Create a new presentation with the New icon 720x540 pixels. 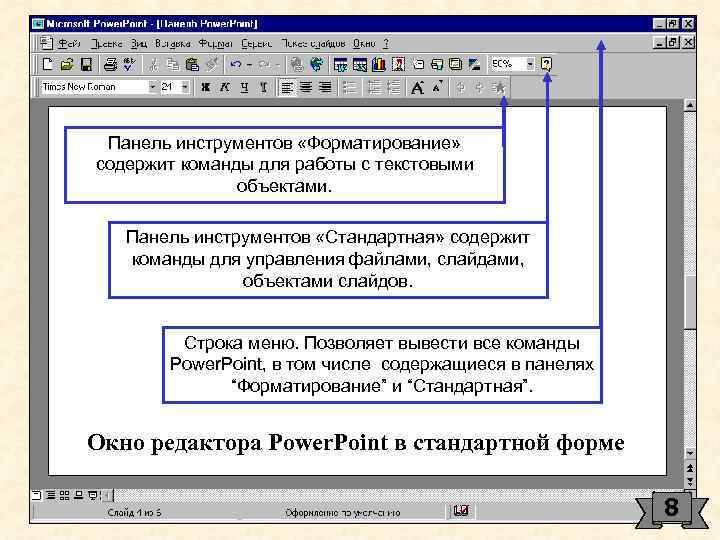pos(47,64)
